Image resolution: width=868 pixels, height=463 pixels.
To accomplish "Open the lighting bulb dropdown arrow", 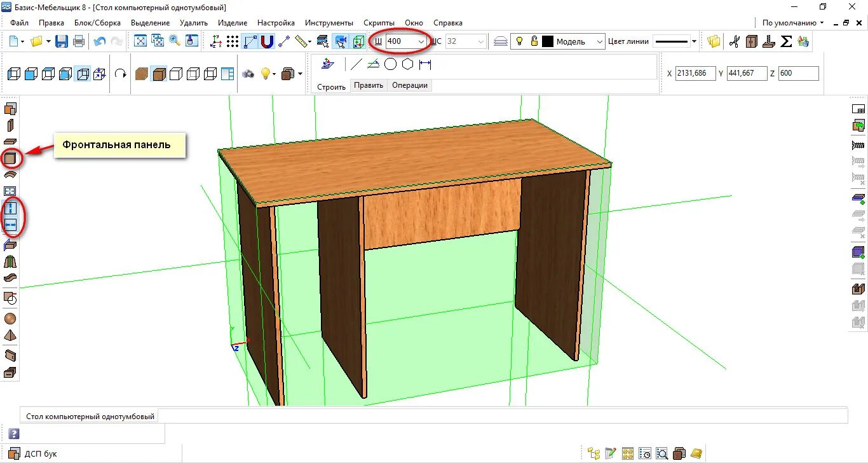I will (x=275, y=74).
